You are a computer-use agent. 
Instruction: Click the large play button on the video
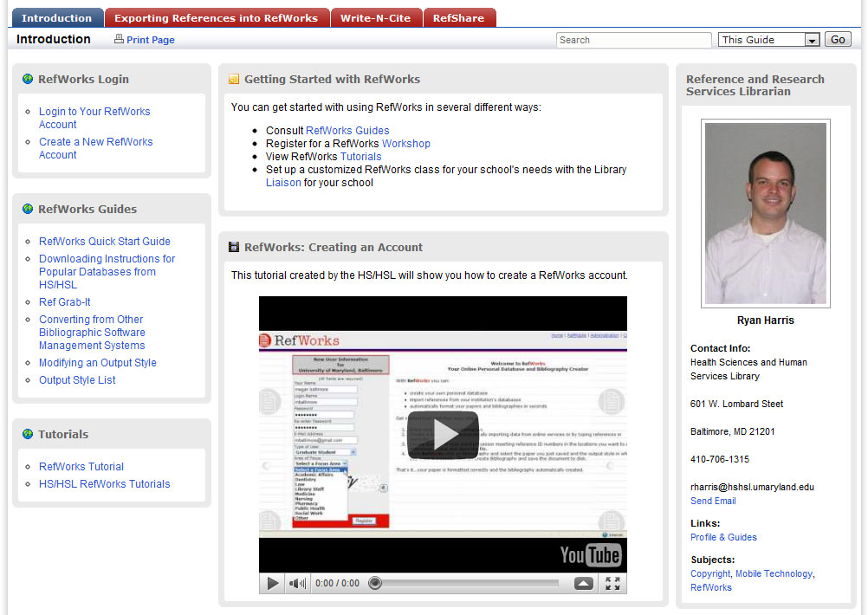click(x=443, y=435)
